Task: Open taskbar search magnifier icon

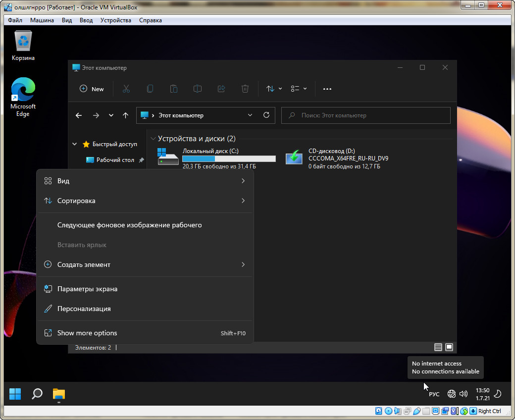Action: (37, 394)
